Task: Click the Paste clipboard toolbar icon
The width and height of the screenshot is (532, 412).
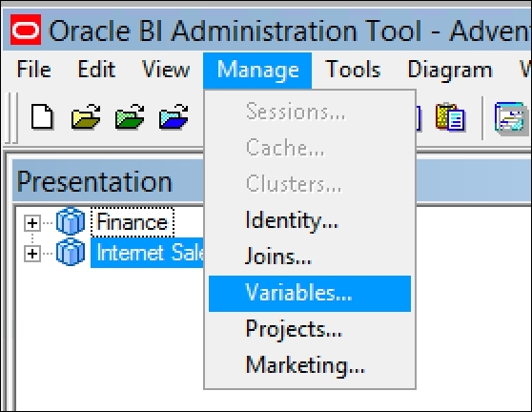Action: pyautogui.click(x=451, y=117)
